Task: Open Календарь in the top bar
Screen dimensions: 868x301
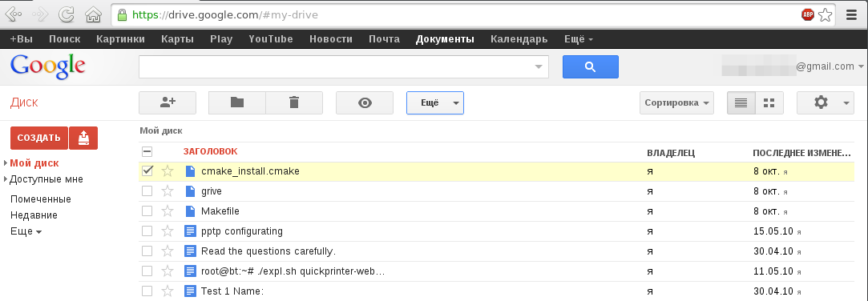Action: pyautogui.click(x=519, y=39)
